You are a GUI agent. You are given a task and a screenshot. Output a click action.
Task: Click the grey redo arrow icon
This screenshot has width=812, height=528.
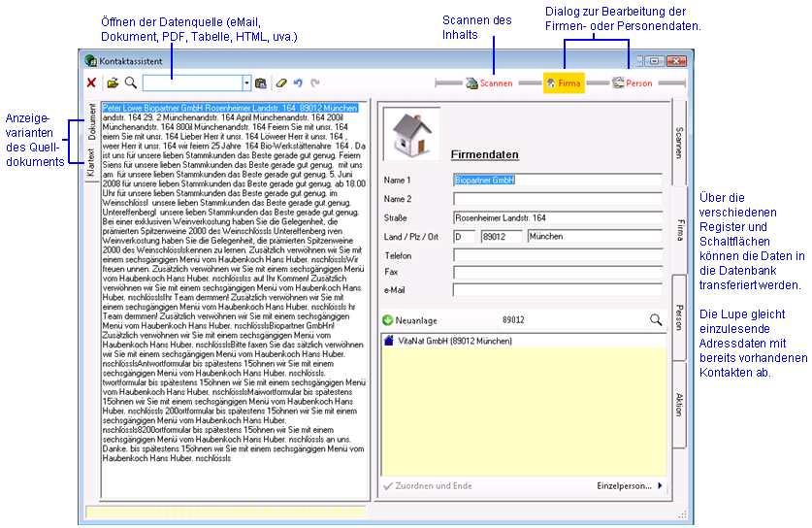(315, 82)
